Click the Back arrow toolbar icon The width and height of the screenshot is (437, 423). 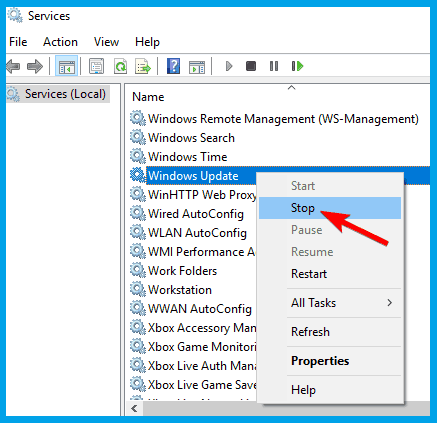click(x=13, y=66)
